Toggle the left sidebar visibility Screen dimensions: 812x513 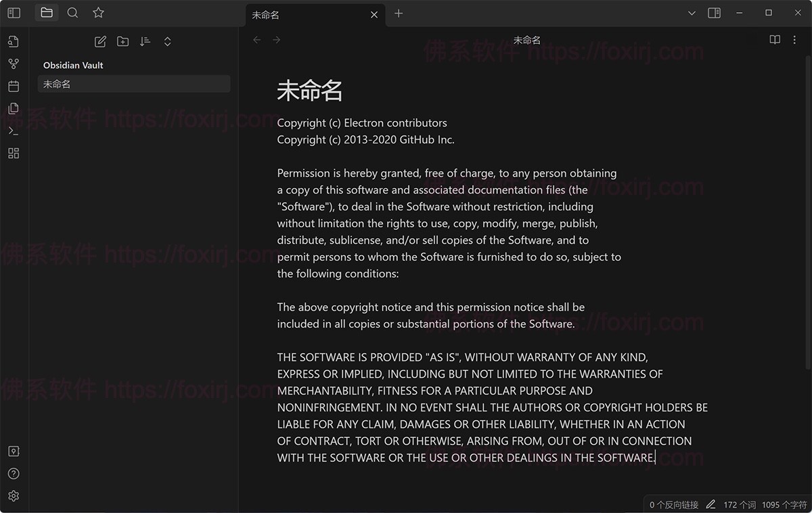pyautogui.click(x=14, y=13)
